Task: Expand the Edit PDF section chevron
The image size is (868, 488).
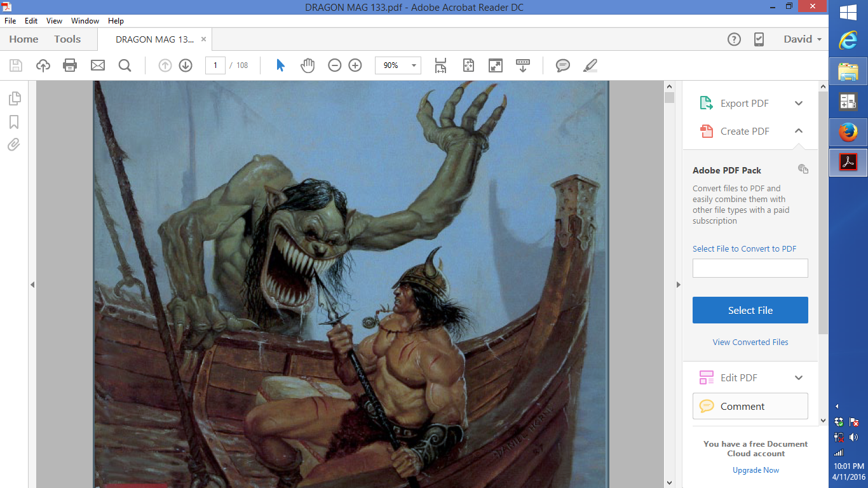Action: point(799,378)
